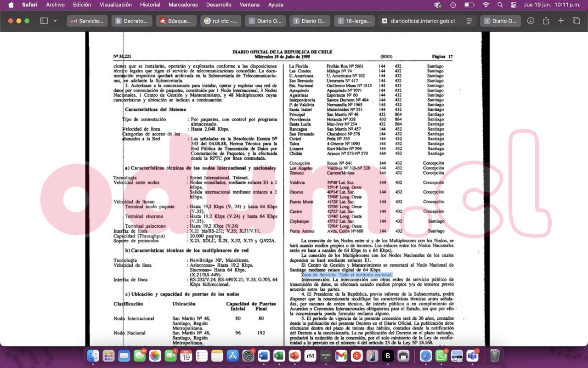Expand the tab group dropdown chevron
This screenshot has height=368, width=588.
pyautogui.click(x=55, y=21)
